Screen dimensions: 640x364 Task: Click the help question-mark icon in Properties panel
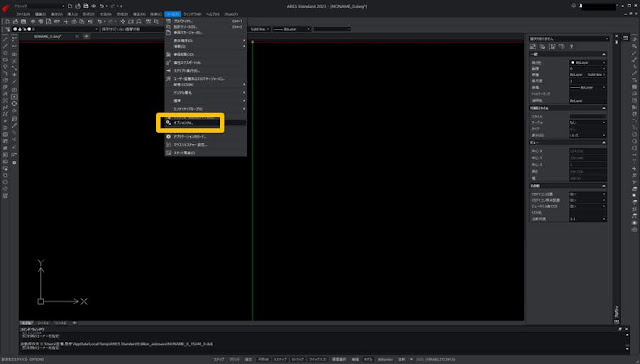point(571,47)
